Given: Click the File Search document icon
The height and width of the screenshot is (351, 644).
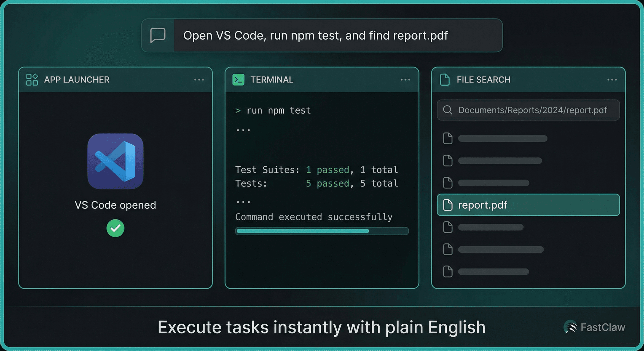Looking at the screenshot, I should click(445, 80).
